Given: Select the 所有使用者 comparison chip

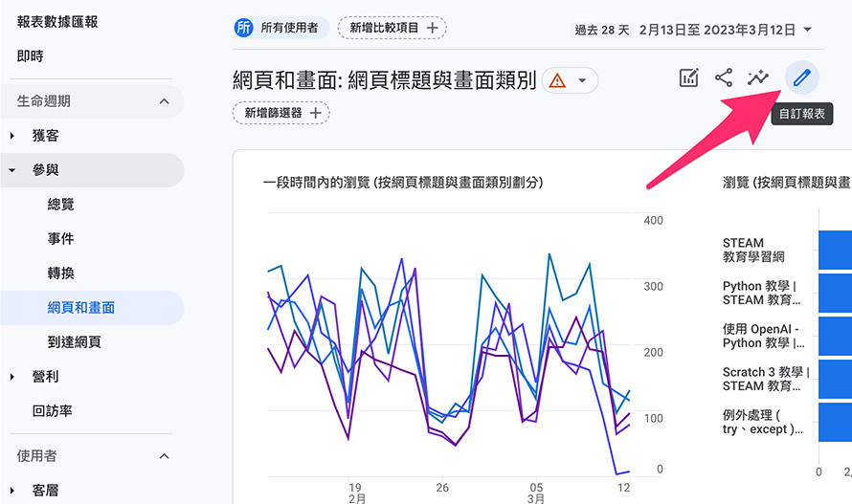Looking at the screenshot, I should (281, 28).
